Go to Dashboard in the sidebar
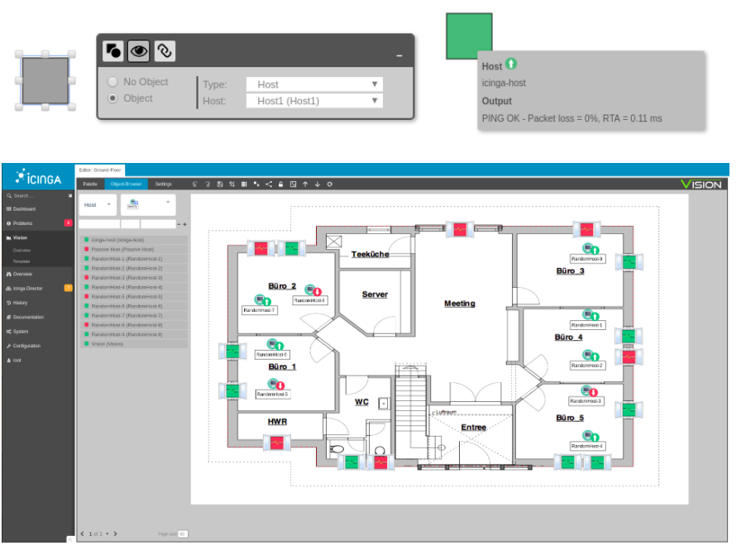The width and height of the screenshot is (746, 560). pyautogui.click(x=24, y=209)
